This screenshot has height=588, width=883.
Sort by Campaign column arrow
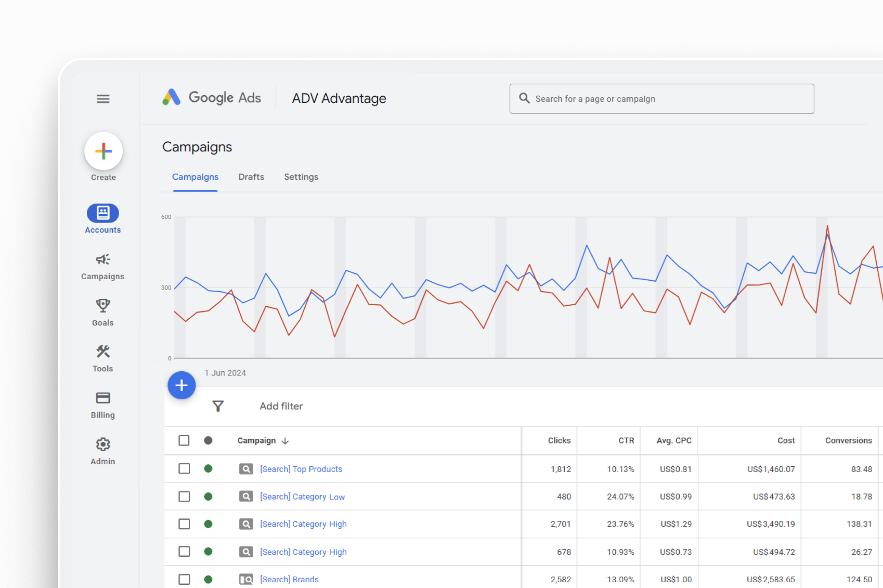click(x=285, y=441)
